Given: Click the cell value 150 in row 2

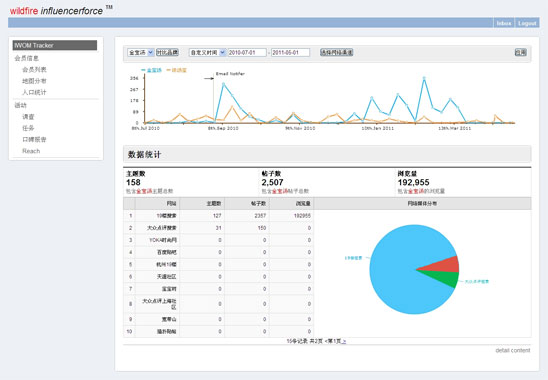Looking at the screenshot, I should coord(262,228).
